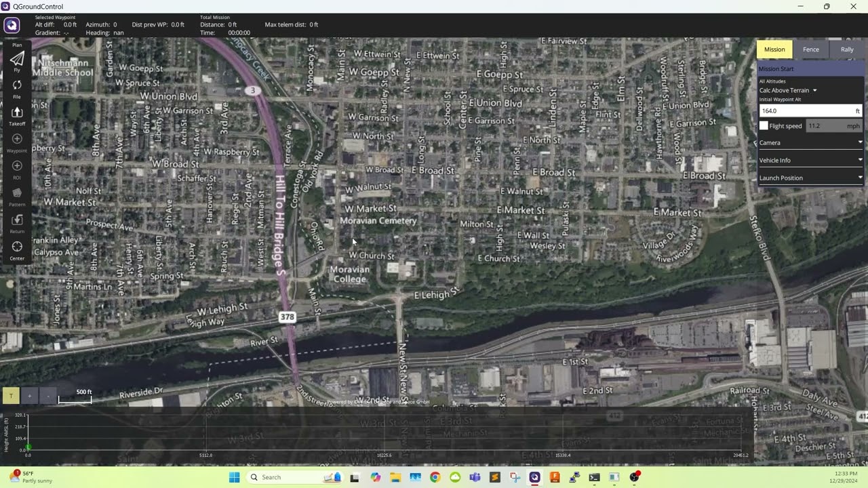Open Microsoft Teams from taskbar
This screenshot has width=868, height=488.
click(475, 477)
